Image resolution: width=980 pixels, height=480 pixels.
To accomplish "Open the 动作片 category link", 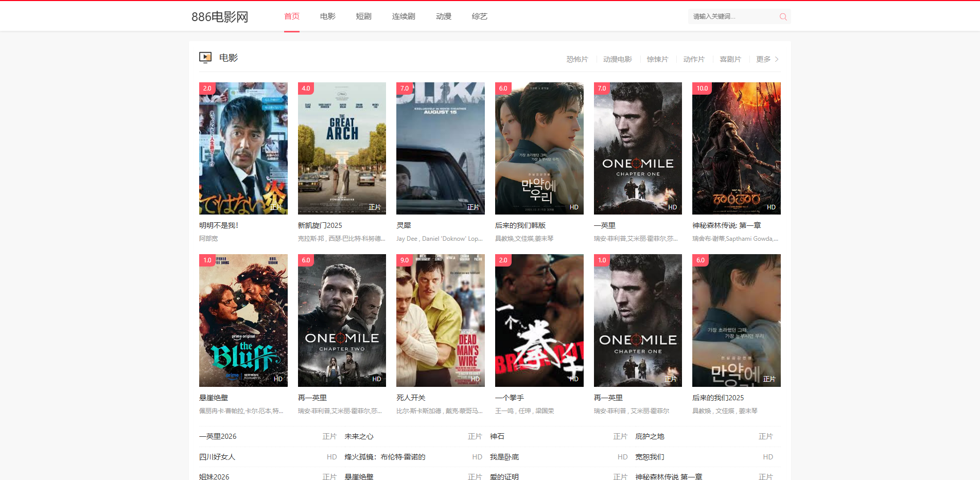I will (693, 59).
